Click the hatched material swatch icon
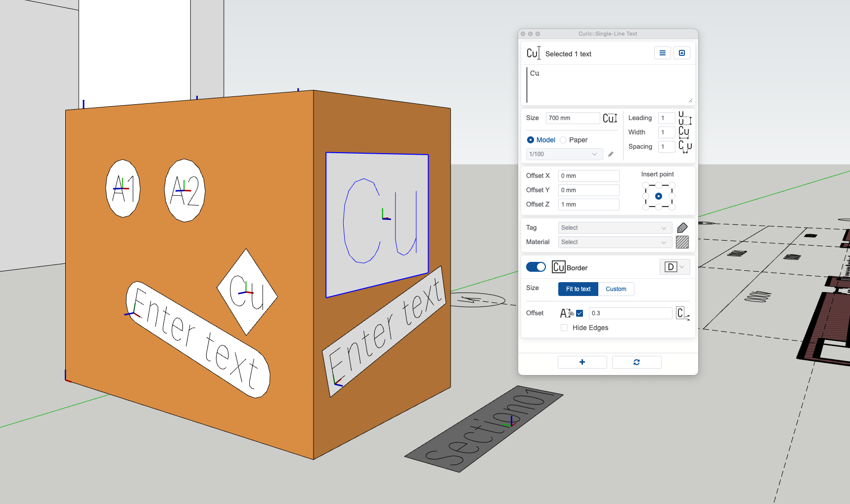850x504 pixels. tap(682, 242)
